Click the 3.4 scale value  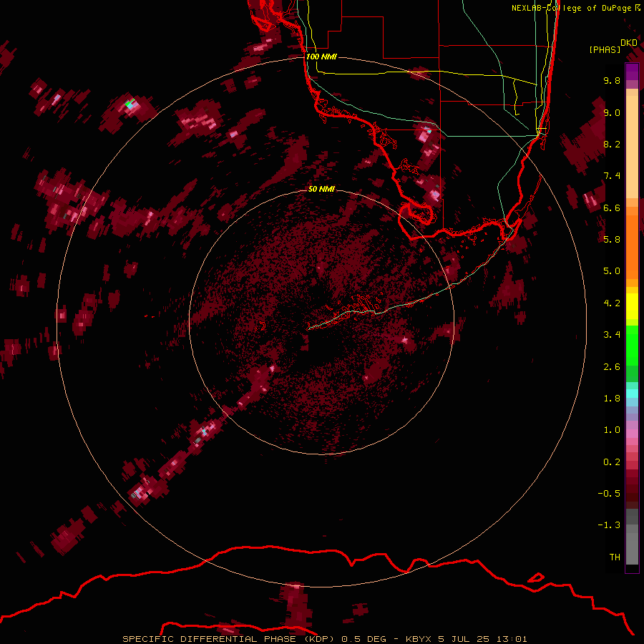(x=612, y=335)
